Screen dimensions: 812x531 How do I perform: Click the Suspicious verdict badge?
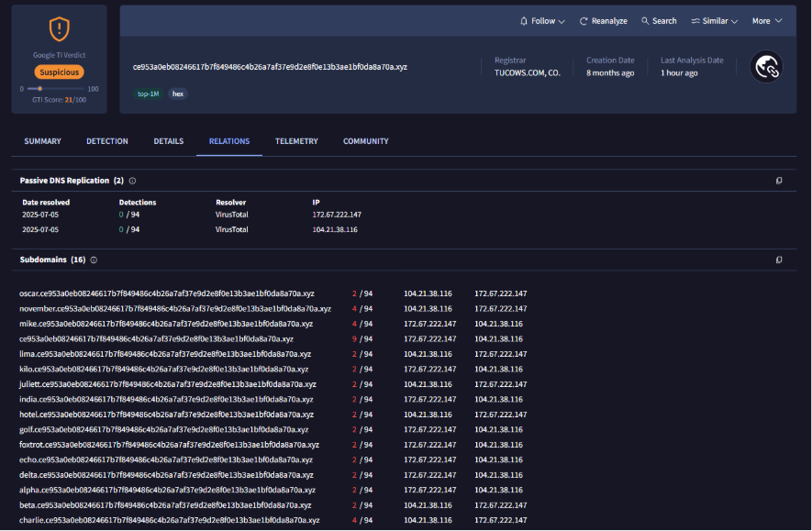(x=59, y=72)
